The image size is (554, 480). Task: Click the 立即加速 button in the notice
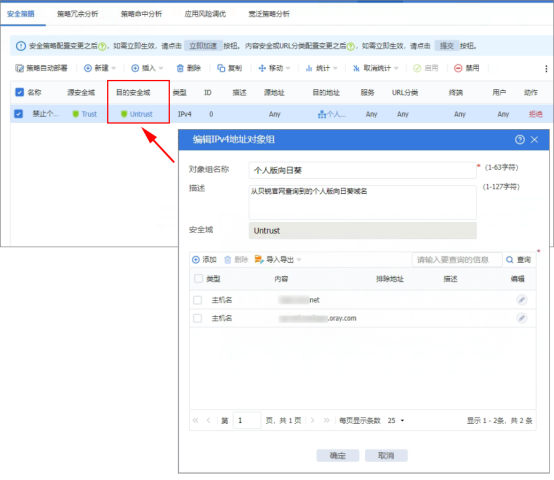[x=203, y=46]
